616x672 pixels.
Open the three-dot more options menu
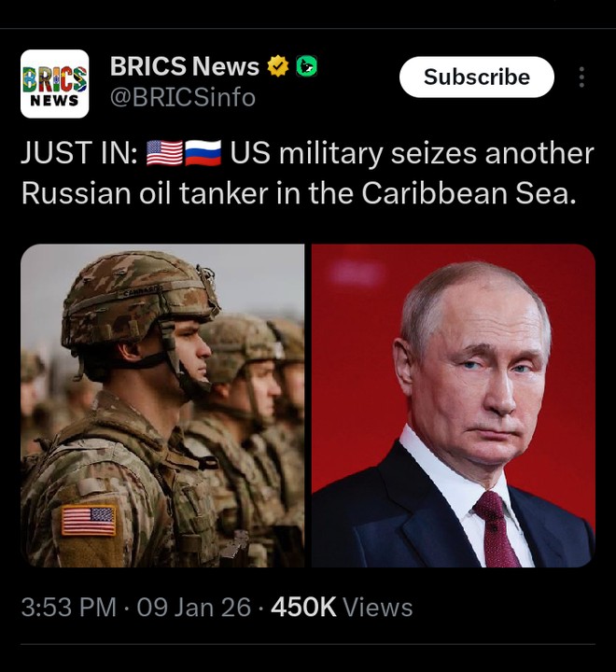[581, 77]
